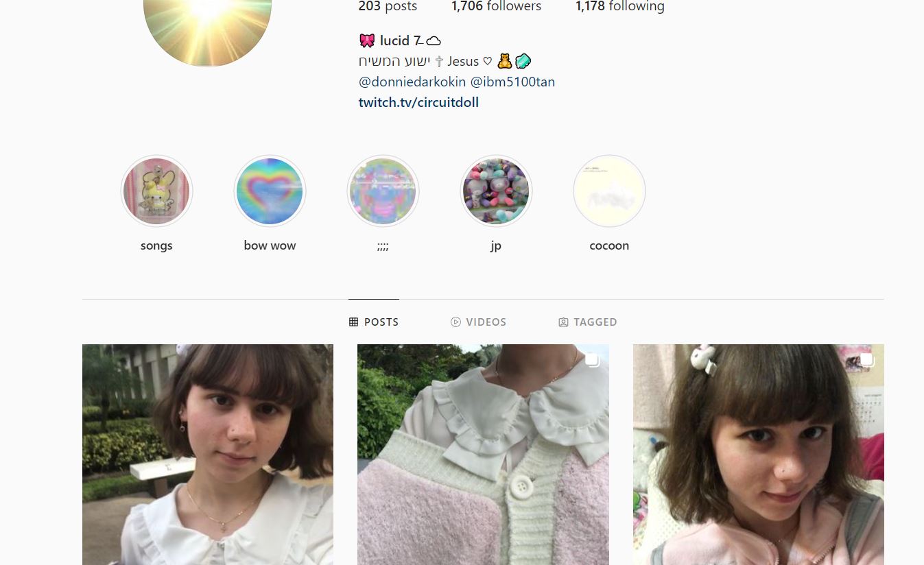Click the play icon beside VIDEOS
The width and height of the screenshot is (924, 565).
(x=455, y=322)
